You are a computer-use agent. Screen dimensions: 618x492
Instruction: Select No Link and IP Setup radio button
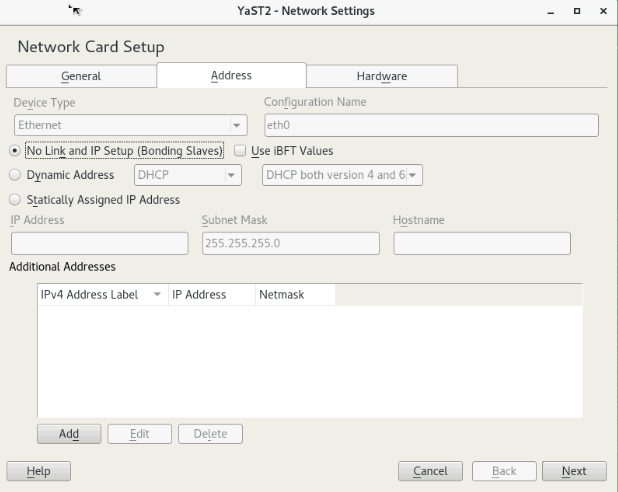coord(15,151)
